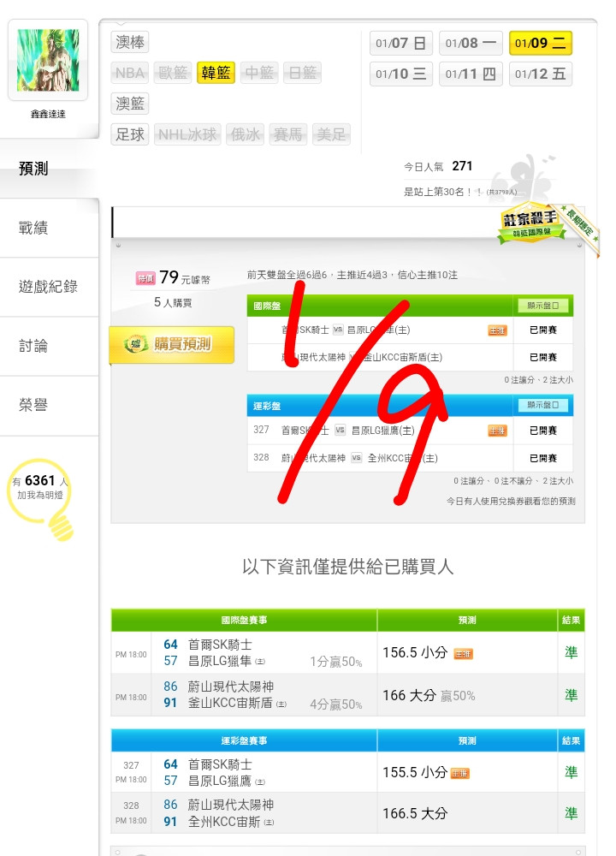Select the 01/09 二 date
616x856 pixels.
[540, 43]
